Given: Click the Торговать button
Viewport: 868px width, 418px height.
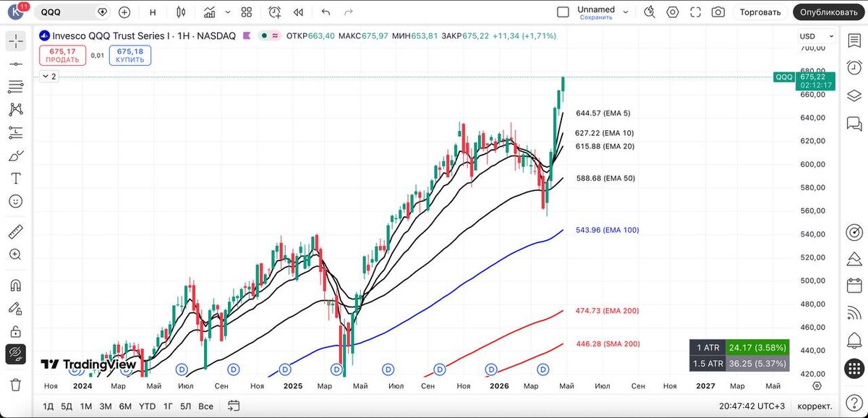Looking at the screenshot, I should pos(760,12).
